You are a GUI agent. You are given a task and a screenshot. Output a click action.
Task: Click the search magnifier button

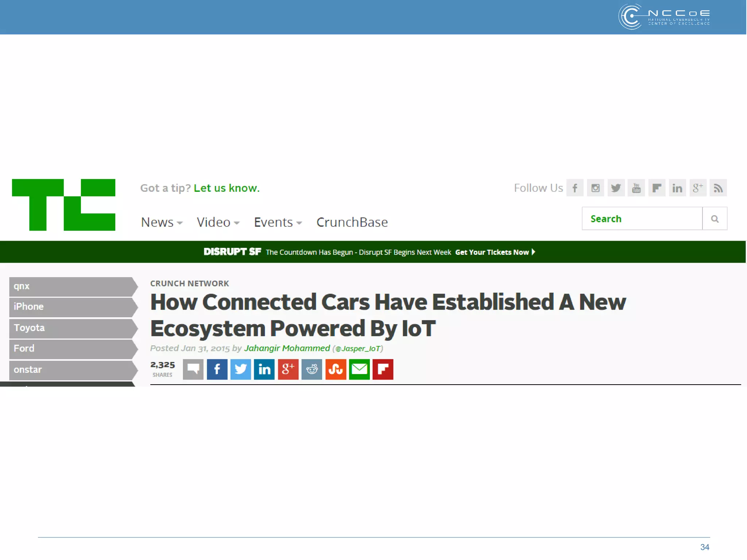(x=715, y=219)
